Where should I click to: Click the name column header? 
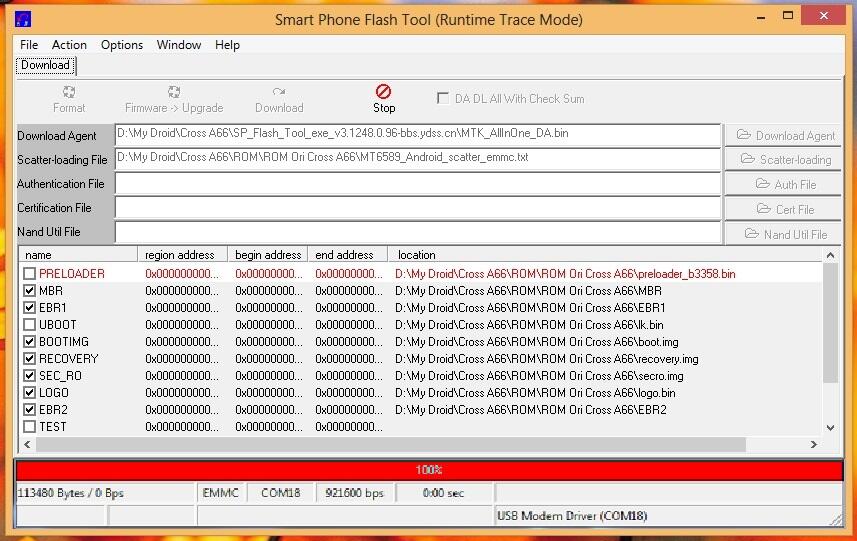pyautogui.click(x=78, y=255)
